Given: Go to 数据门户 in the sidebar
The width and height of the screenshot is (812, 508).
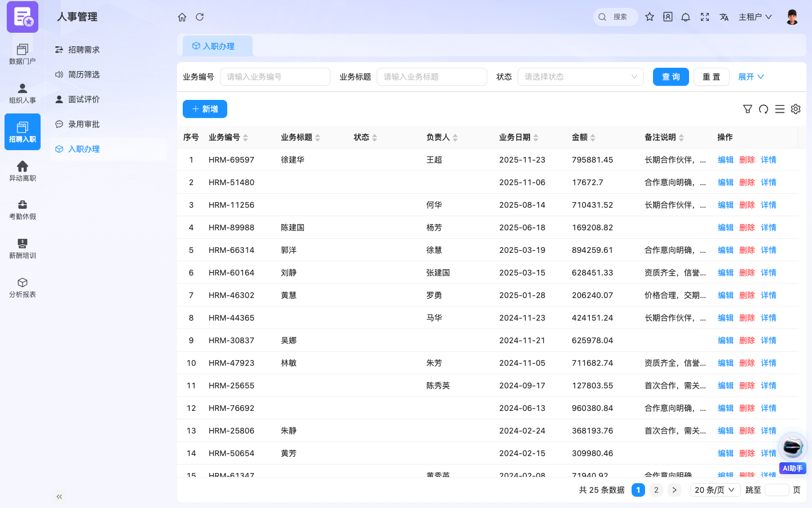Looking at the screenshot, I should click(x=23, y=54).
